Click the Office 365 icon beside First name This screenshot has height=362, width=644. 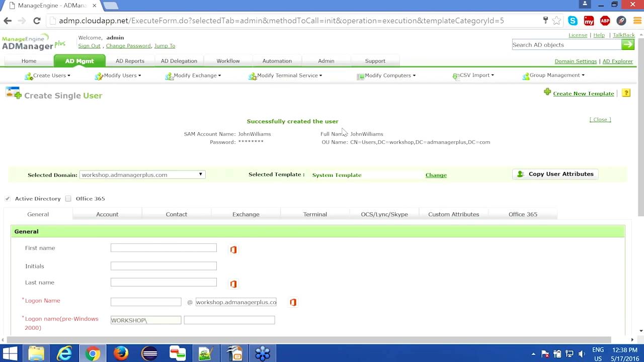tap(233, 249)
